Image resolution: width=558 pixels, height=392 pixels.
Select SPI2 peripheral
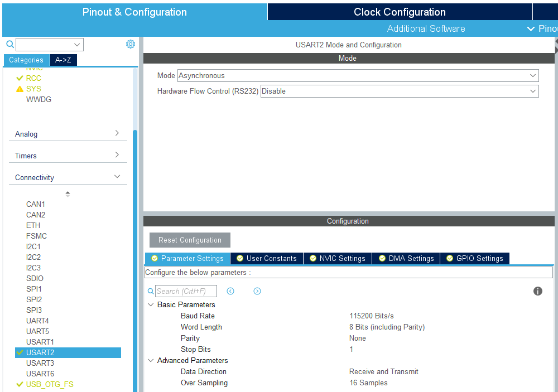coord(34,300)
